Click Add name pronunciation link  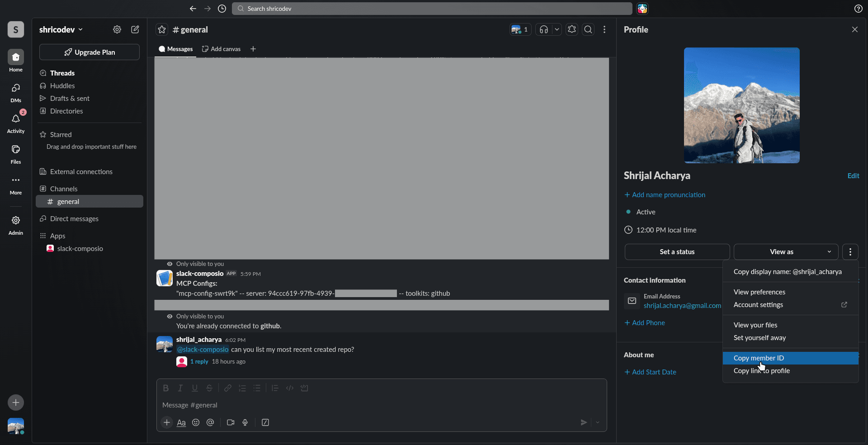[665, 195]
